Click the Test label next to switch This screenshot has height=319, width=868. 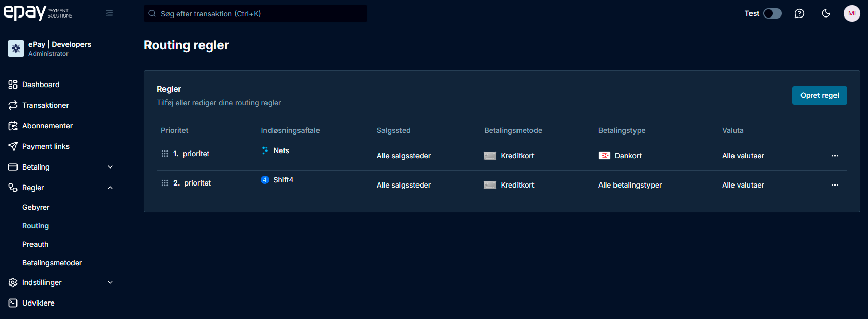coord(752,13)
